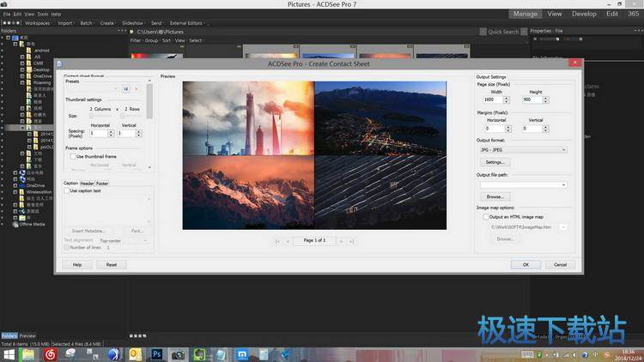Open the Footer tab

(x=102, y=183)
